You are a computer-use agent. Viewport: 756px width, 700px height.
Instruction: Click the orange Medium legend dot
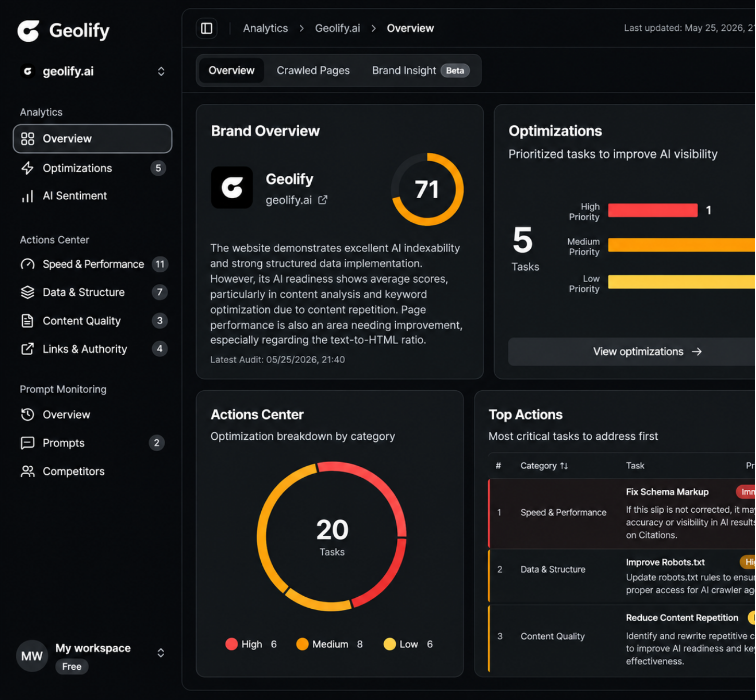[302, 644]
